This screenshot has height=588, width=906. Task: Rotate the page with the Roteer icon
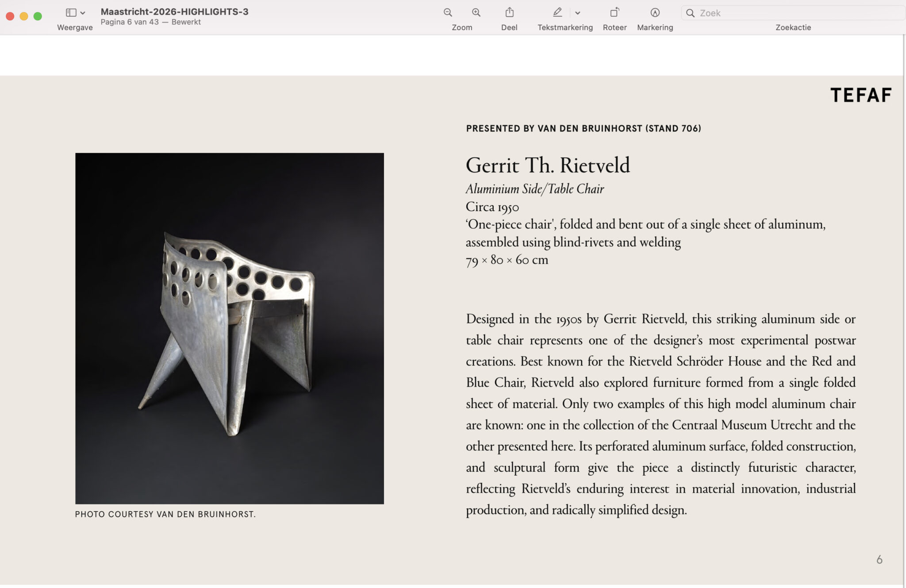point(614,13)
